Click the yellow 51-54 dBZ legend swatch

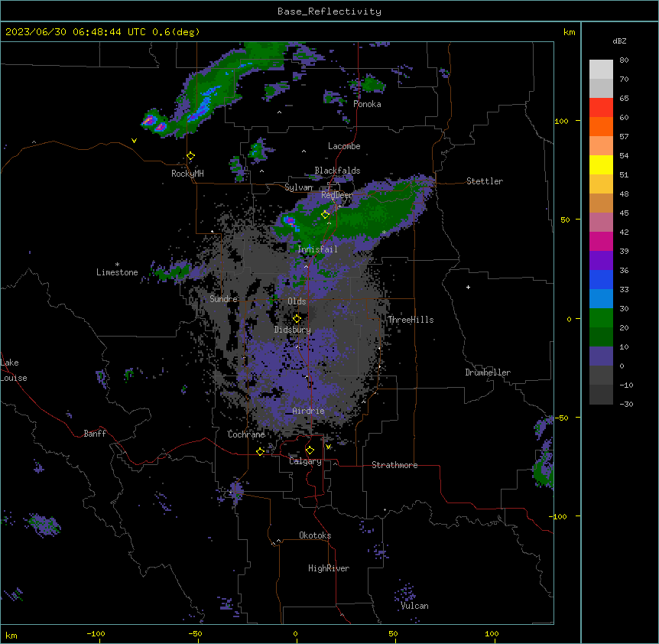pos(601,164)
